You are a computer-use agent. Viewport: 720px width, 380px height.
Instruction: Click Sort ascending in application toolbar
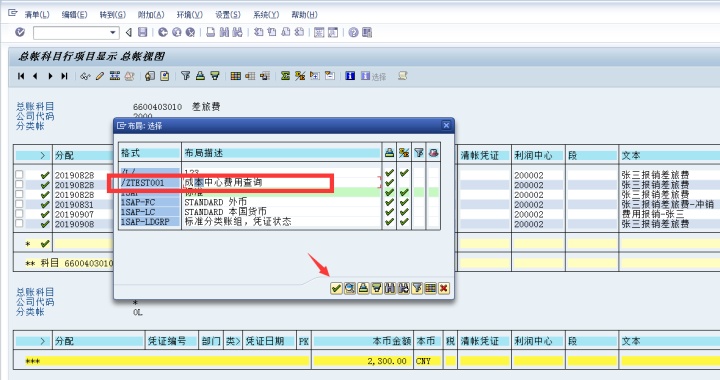(200, 76)
